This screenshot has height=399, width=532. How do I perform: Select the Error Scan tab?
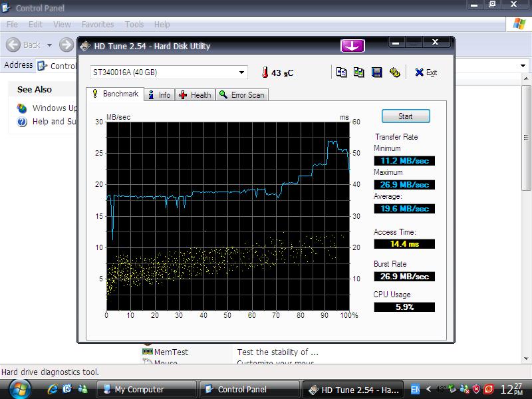(x=241, y=95)
